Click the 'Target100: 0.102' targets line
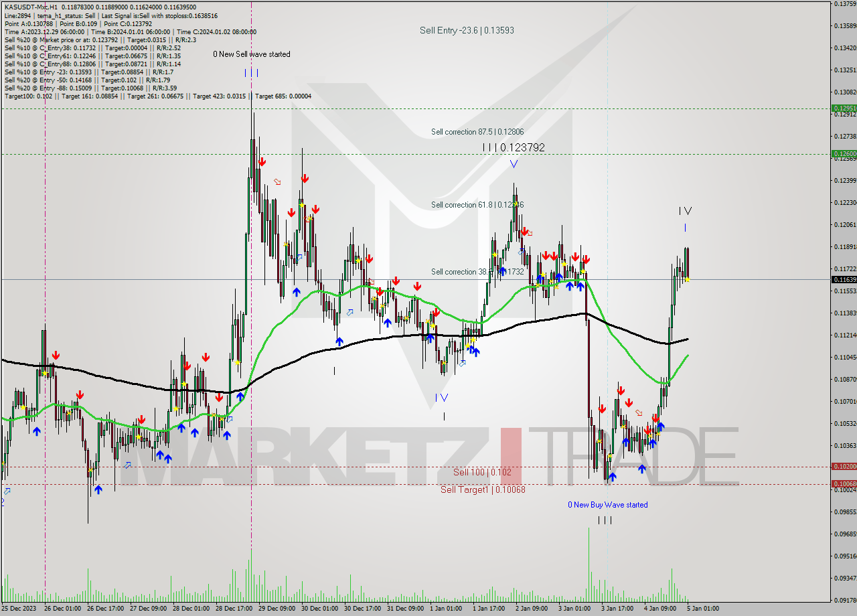857x616 pixels. (157, 96)
